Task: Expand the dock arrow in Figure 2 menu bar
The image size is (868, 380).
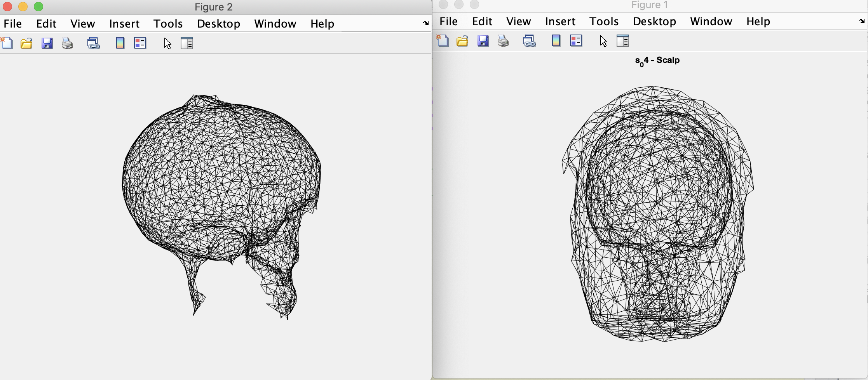Action: coord(426,23)
